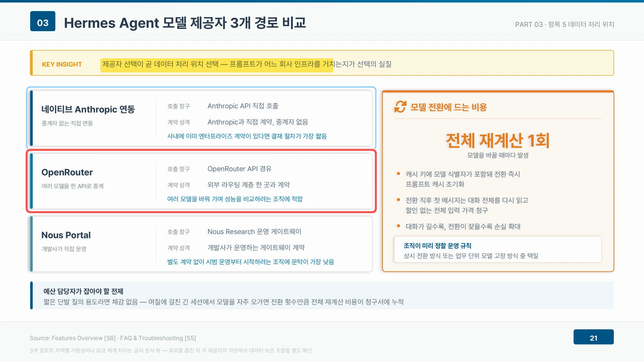Image resolution: width=644 pixels, height=362 pixels.
Task: Click the heading 조직이 미리 정할 운영 규칙
Action: (x=437, y=246)
